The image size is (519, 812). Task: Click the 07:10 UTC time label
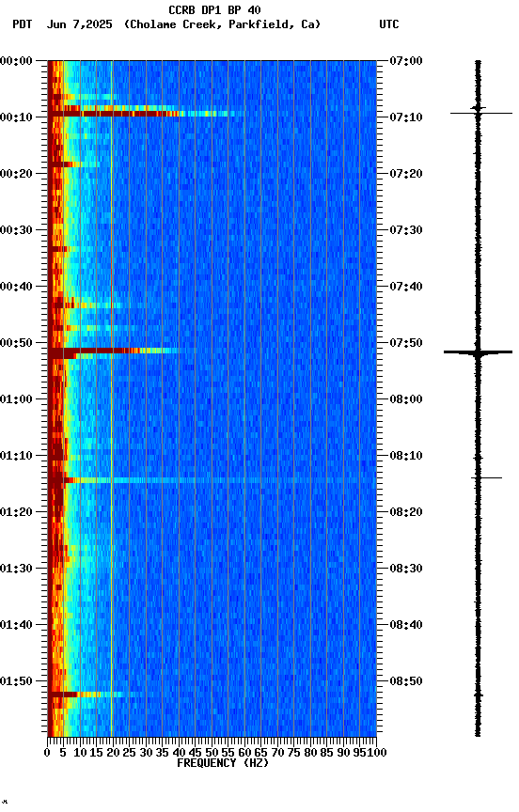coord(406,117)
